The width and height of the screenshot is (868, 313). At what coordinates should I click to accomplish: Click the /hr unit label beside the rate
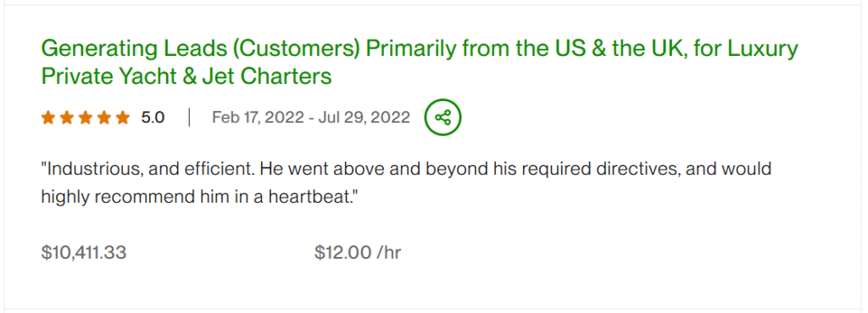click(388, 253)
